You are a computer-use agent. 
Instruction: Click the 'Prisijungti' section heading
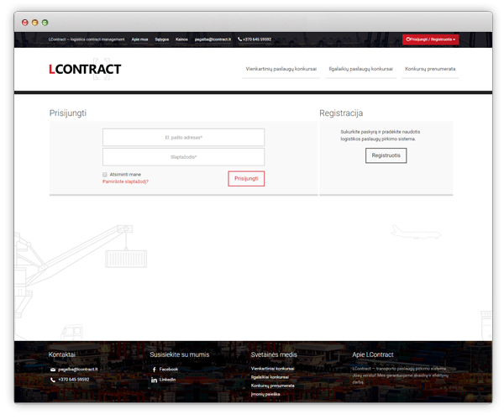tap(68, 113)
